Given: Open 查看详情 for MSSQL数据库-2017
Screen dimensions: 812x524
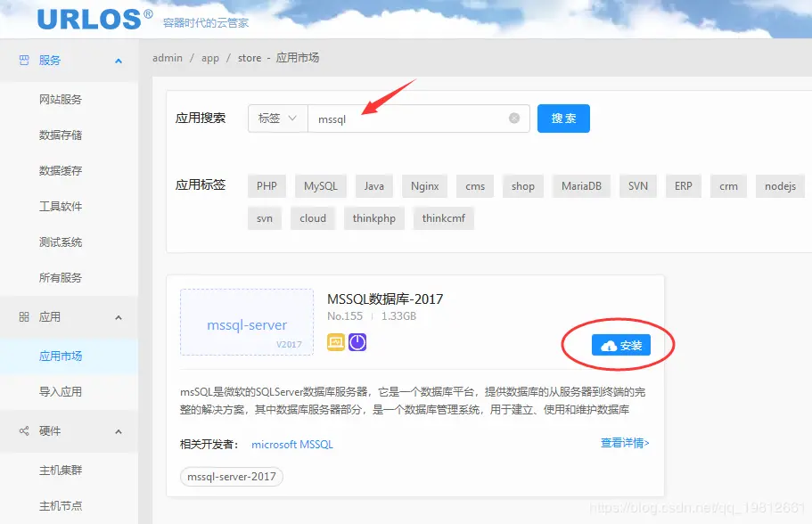Looking at the screenshot, I should (x=624, y=443).
